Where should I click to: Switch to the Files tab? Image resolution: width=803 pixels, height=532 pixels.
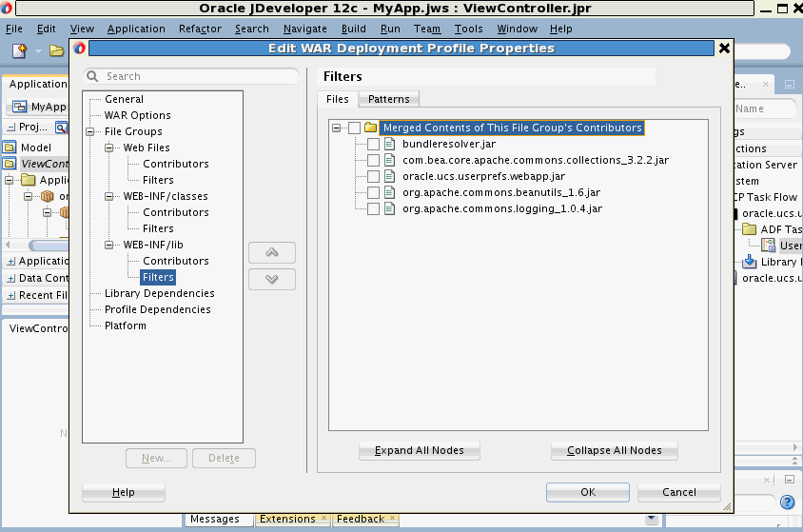(x=338, y=99)
